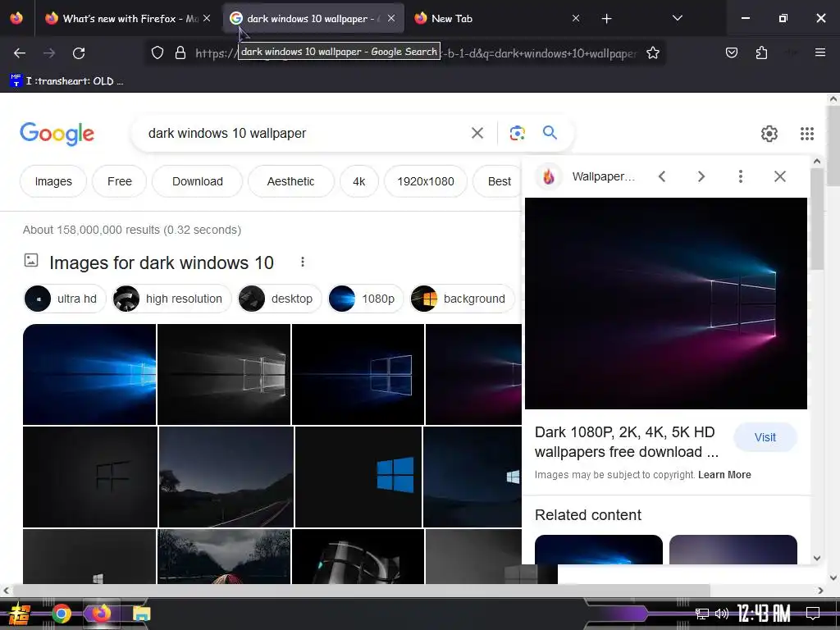
Task: Search by image with Google Lens icon
Action: coord(517,133)
